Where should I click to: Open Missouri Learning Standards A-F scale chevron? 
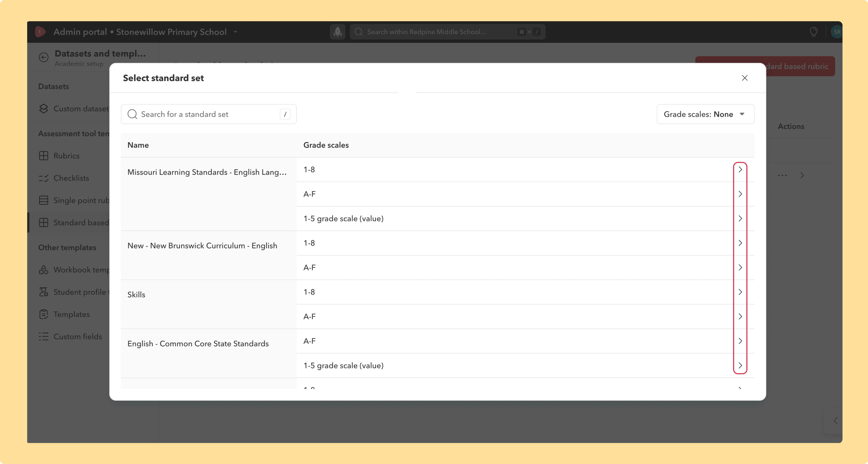(x=740, y=194)
